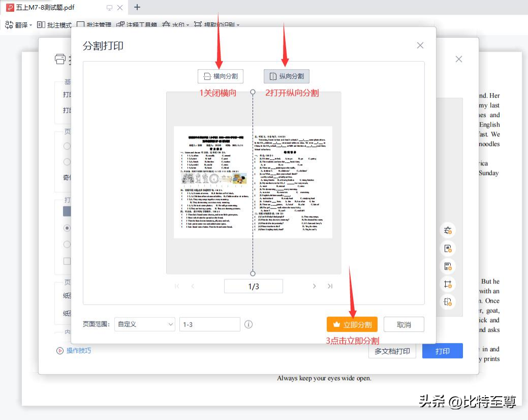Click the second round side tool icon

coord(448,249)
